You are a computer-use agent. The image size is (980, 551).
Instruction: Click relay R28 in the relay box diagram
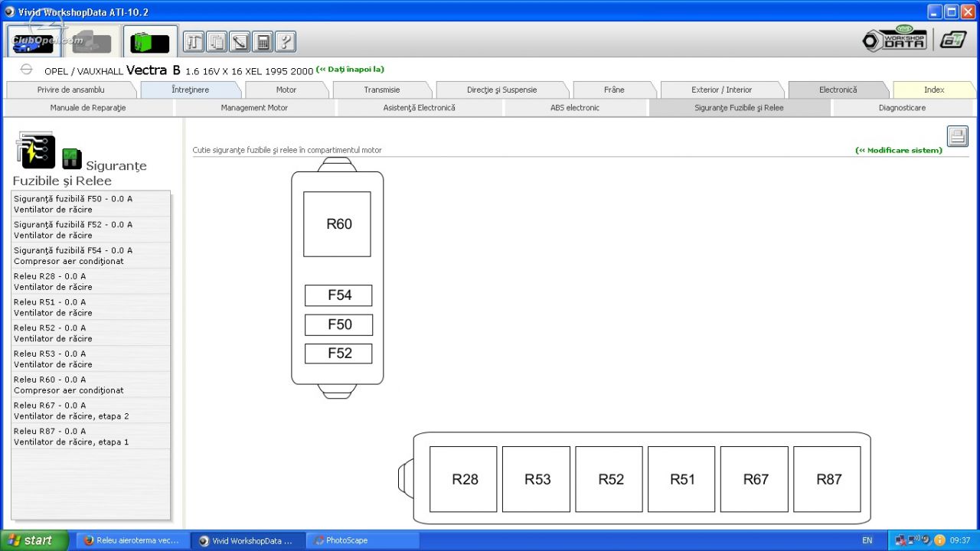[463, 479]
